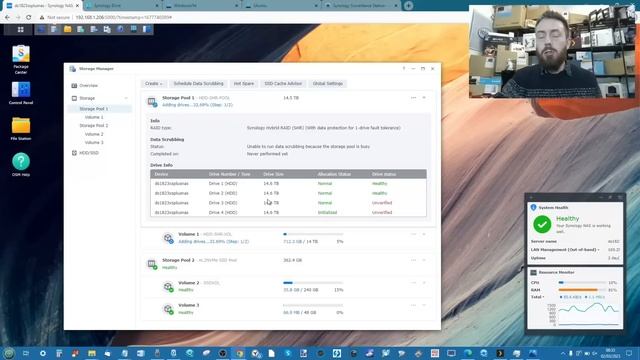This screenshot has height=360, width=640.
Task: Open Windows notification center
Action: tap(629, 353)
